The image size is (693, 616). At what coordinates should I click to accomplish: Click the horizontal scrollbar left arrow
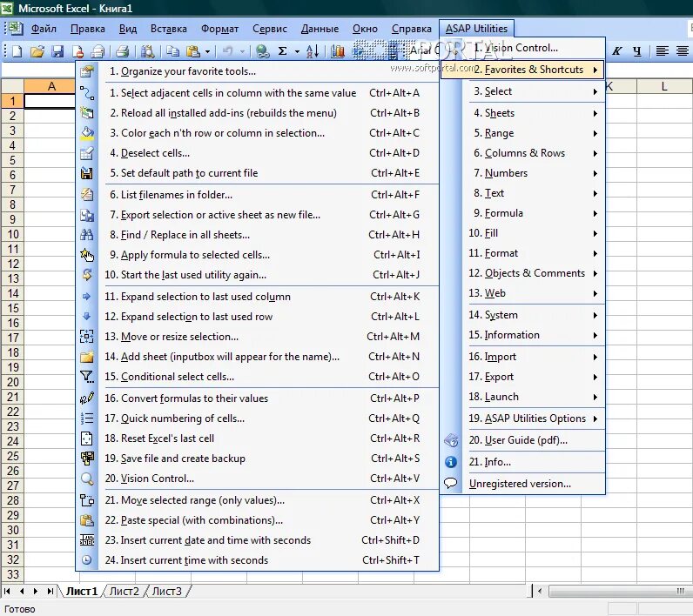pos(540,591)
